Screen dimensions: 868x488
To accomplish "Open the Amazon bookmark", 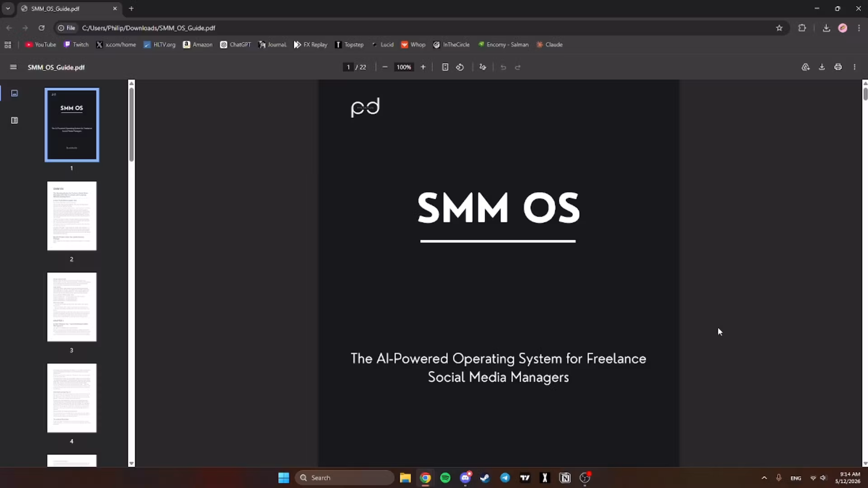I will [198, 45].
